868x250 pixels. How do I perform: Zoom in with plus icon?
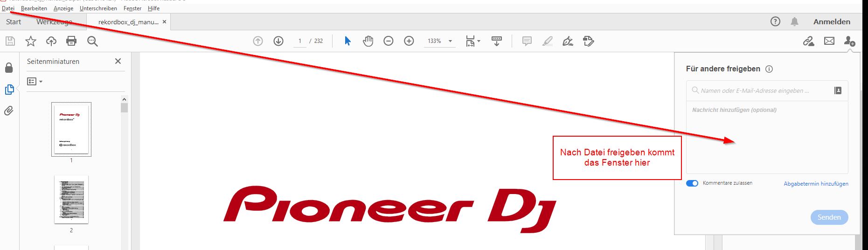coord(409,41)
